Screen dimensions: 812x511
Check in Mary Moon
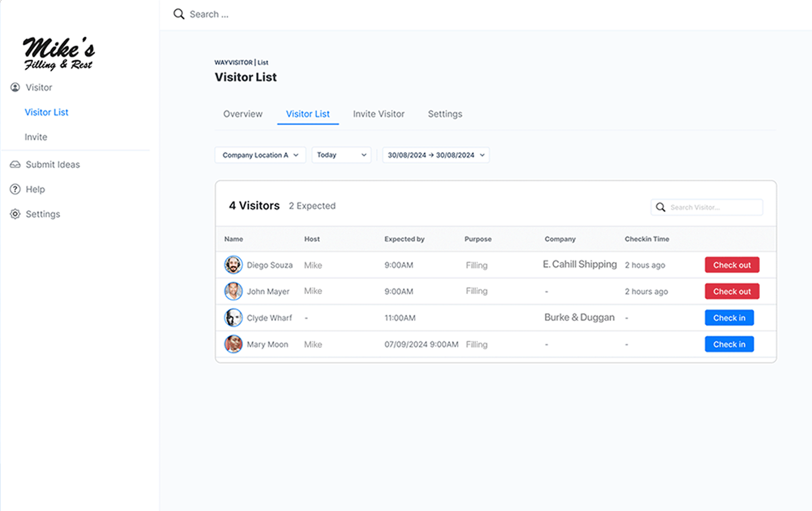click(x=729, y=344)
